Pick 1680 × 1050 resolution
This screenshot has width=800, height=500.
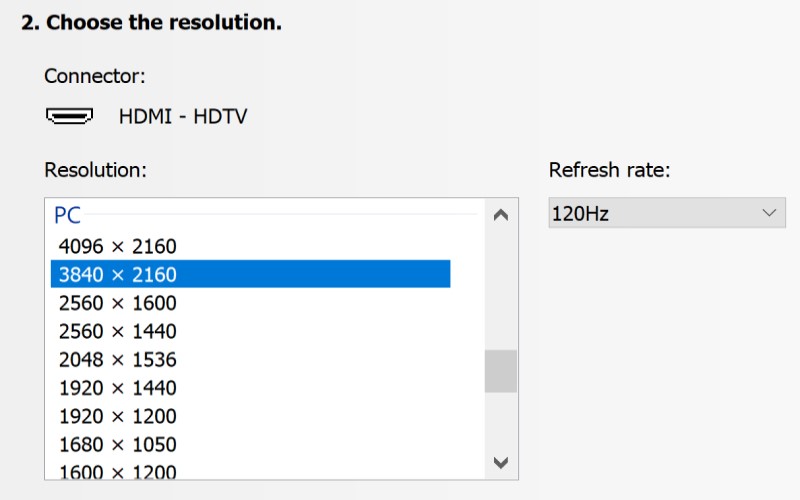(x=117, y=444)
